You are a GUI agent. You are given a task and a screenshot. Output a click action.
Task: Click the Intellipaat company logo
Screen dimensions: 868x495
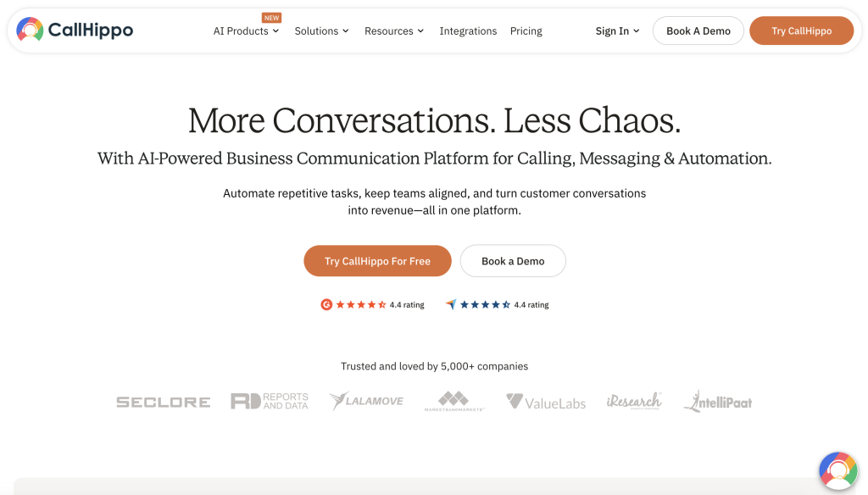pyautogui.click(x=717, y=401)
